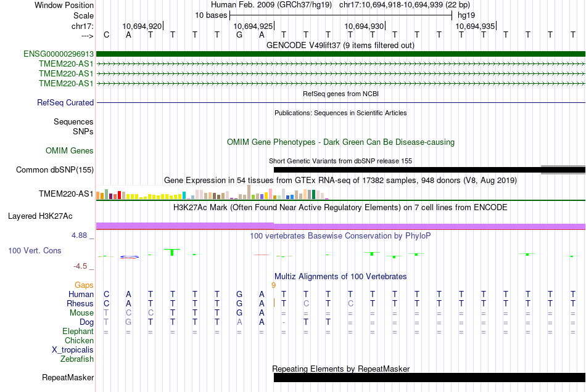Click the purple H3K27Ac signal band
The height and width of the screenshot is (392, 586).
pos(340,226)
